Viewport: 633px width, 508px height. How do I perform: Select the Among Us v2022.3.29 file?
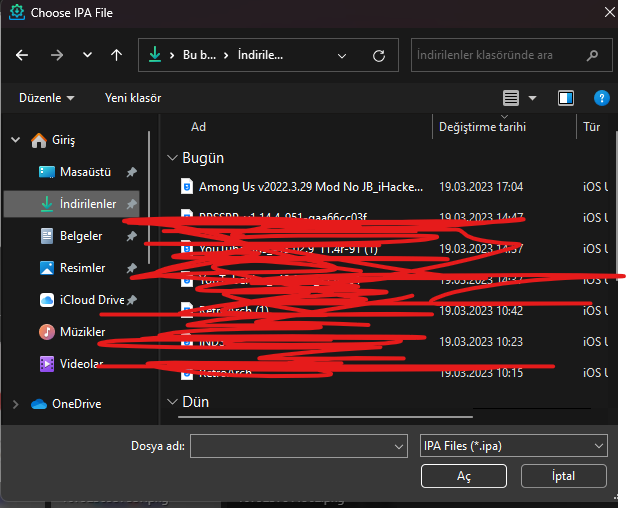coord(311,187)
